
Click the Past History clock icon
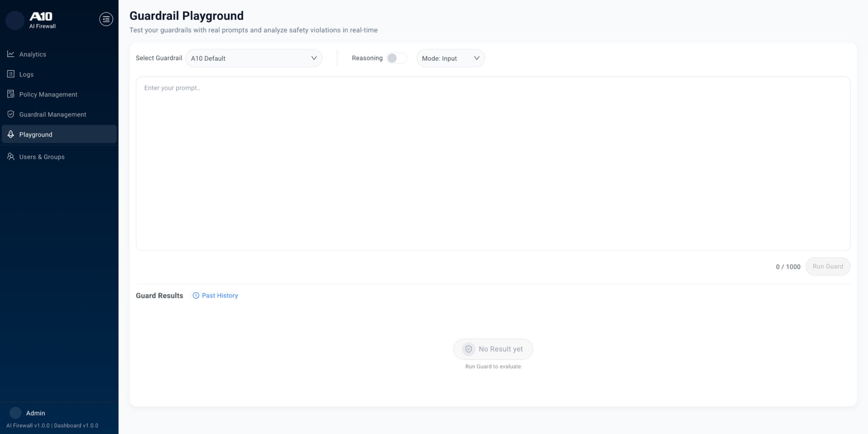tap(196, 295)
